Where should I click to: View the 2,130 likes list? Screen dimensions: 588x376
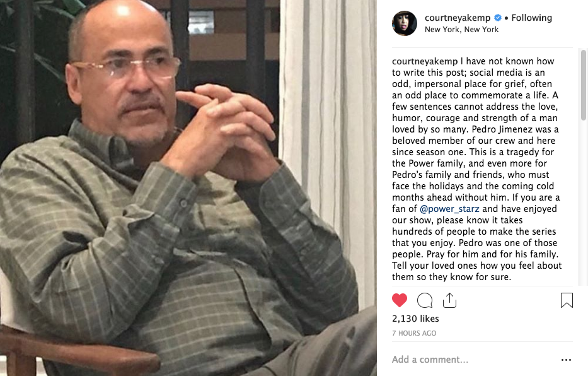[x=415, y=319]
